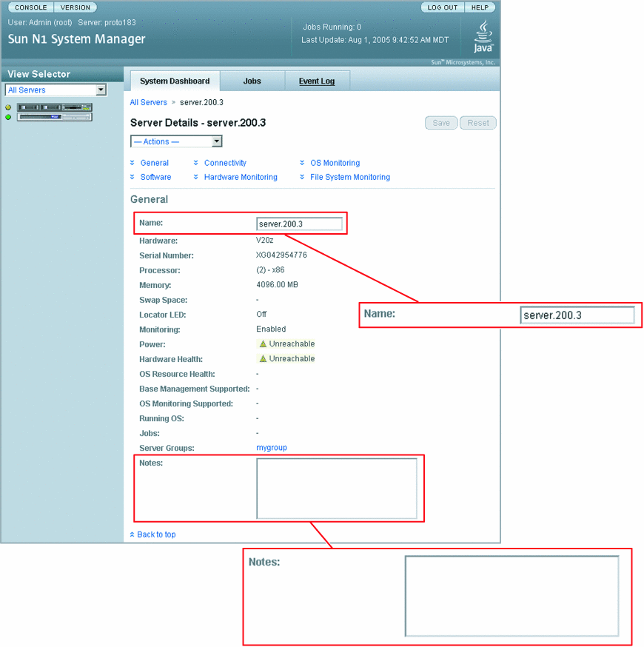Click the Power status text Unreachable
The height and width of the screenshot is (647, 644).
click(x=292, y=343)
